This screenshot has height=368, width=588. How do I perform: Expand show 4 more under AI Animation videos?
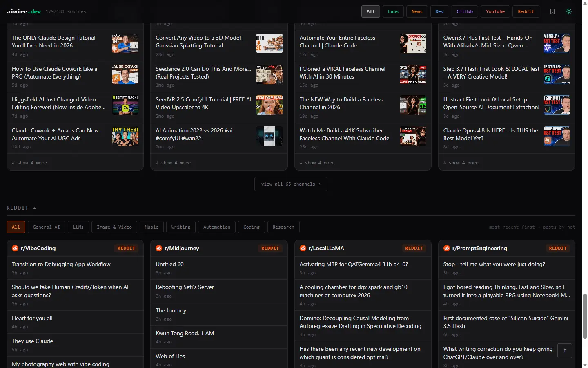[x=173, y=163]
